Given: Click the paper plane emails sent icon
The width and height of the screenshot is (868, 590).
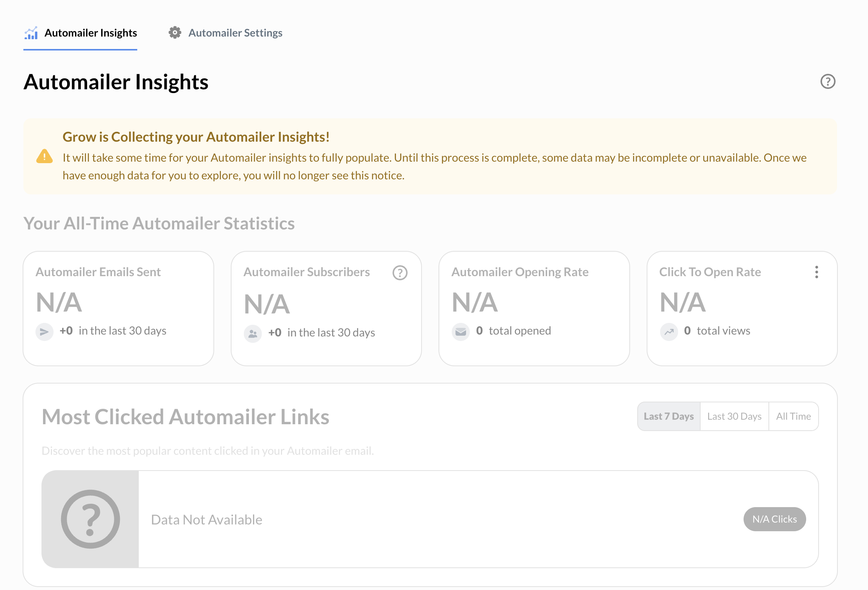Looking at the screenshot, I should (x=44, y=332).
